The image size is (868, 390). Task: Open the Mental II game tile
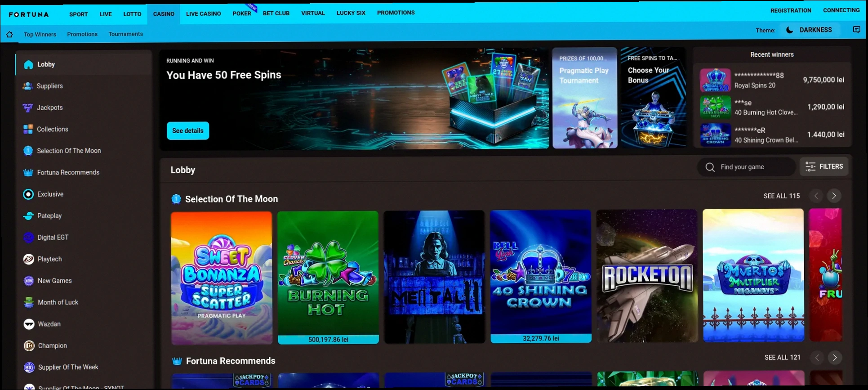434,277
